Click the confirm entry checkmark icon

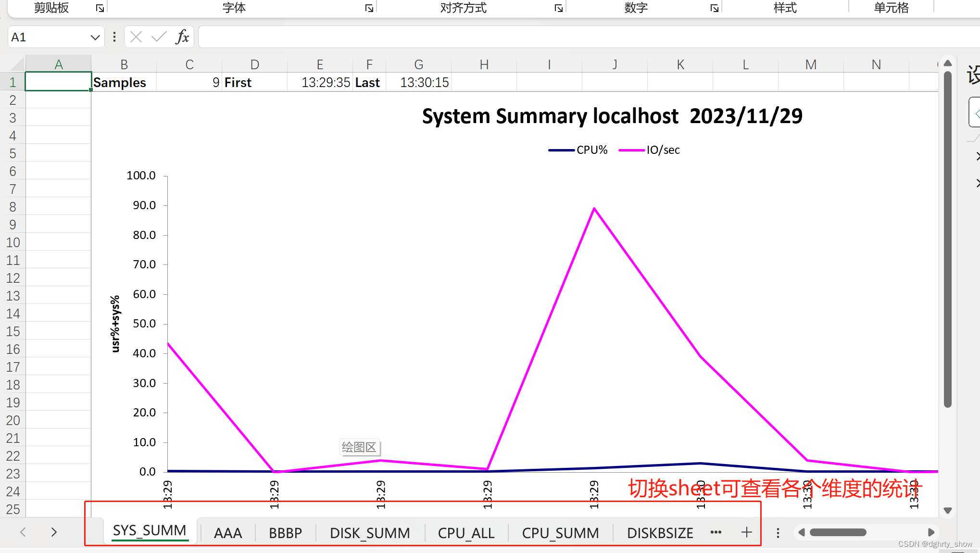159,37
